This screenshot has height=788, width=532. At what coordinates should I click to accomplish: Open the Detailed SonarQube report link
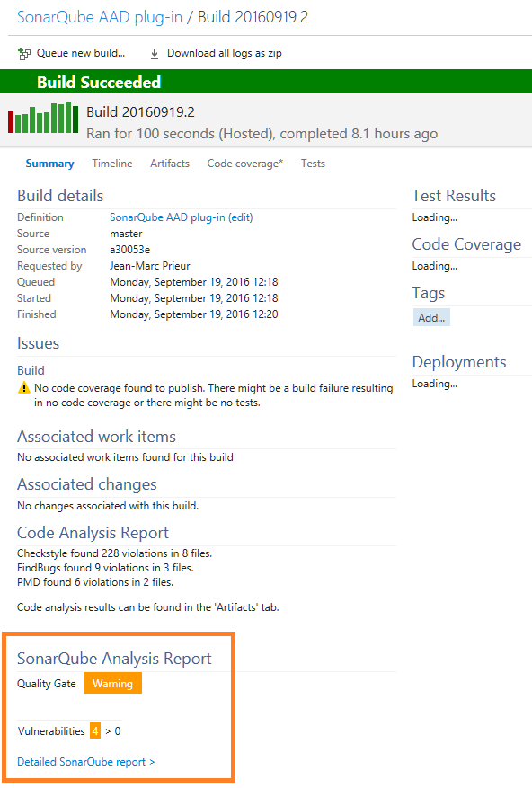tap(86, 762)
